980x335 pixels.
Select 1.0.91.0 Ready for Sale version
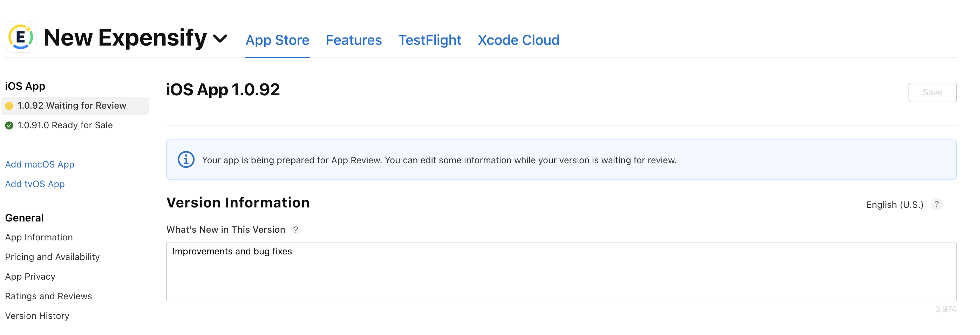click(x=65, y=125)
